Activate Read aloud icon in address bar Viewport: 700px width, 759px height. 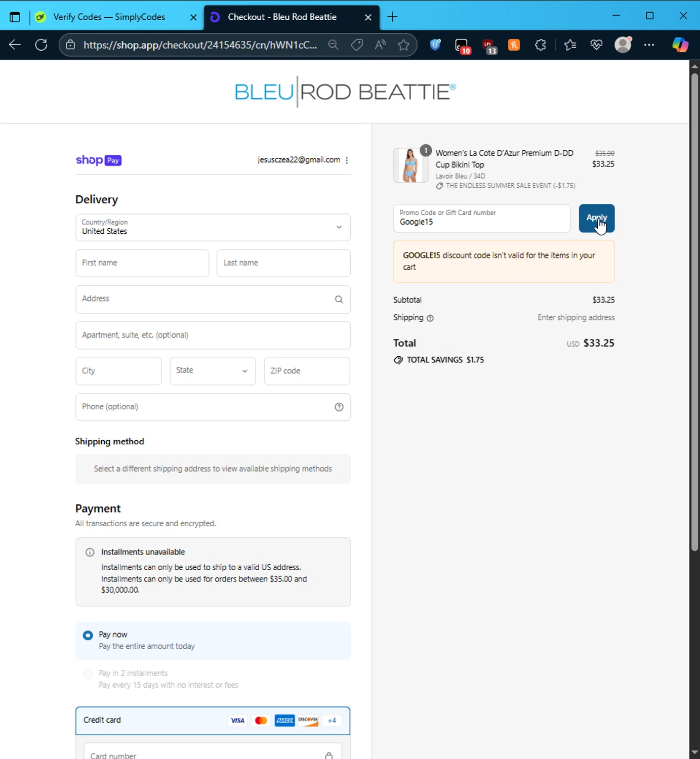coord(380,45)
